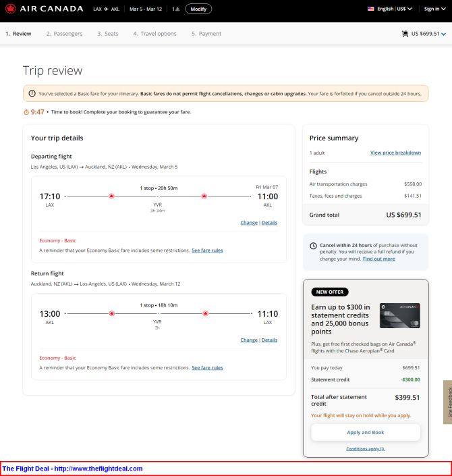Click the Modify button in header
Screen dimensions: 452x476
pos(198,9)
